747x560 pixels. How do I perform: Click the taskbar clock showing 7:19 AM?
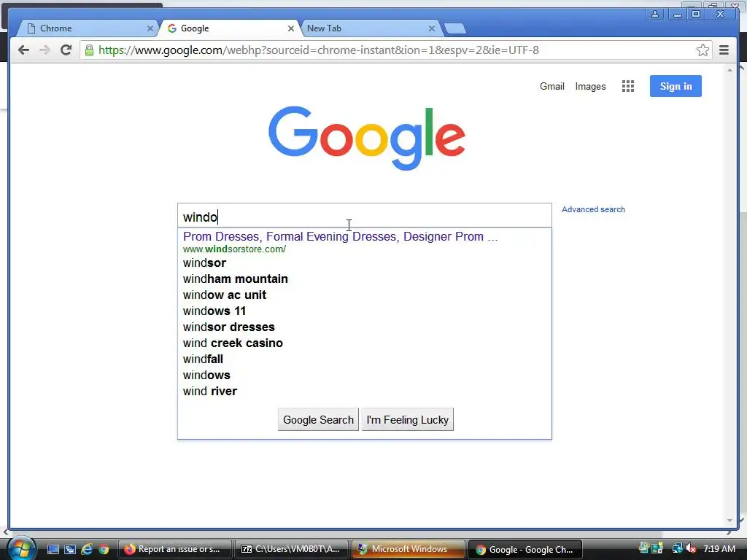[x=719, y=549]
